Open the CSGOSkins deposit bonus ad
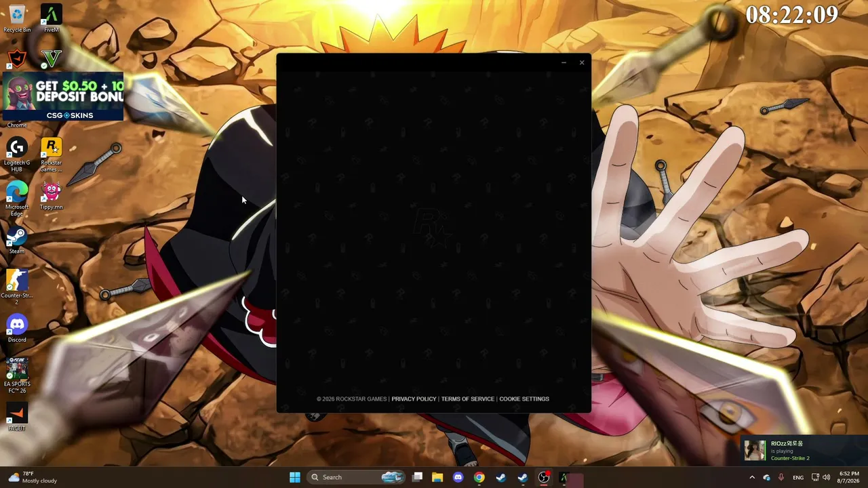The height and width of the screenshot is (488, 868). [62, 96]
